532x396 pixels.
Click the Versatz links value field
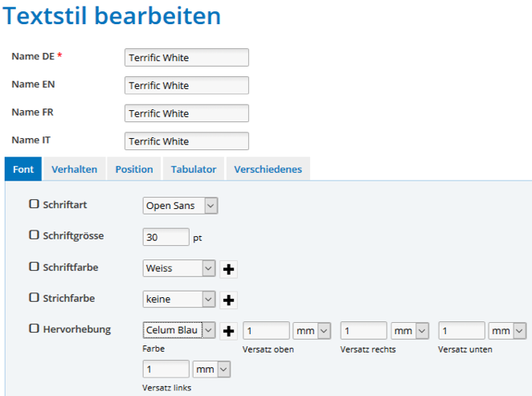coord(166,369)
